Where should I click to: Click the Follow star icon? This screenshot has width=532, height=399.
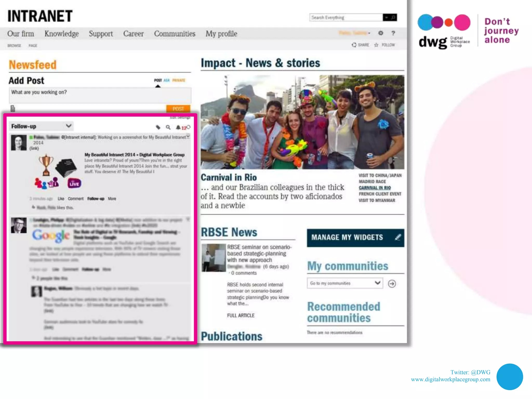click(376, 45)
